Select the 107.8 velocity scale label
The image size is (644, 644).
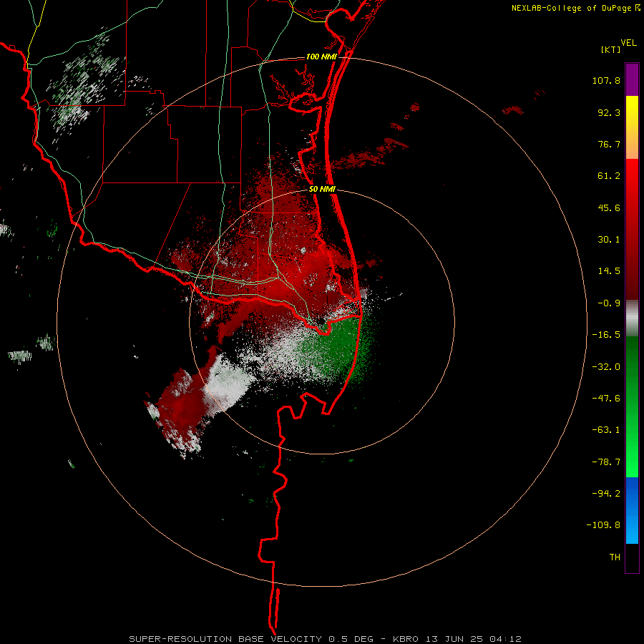coord(606,80)
